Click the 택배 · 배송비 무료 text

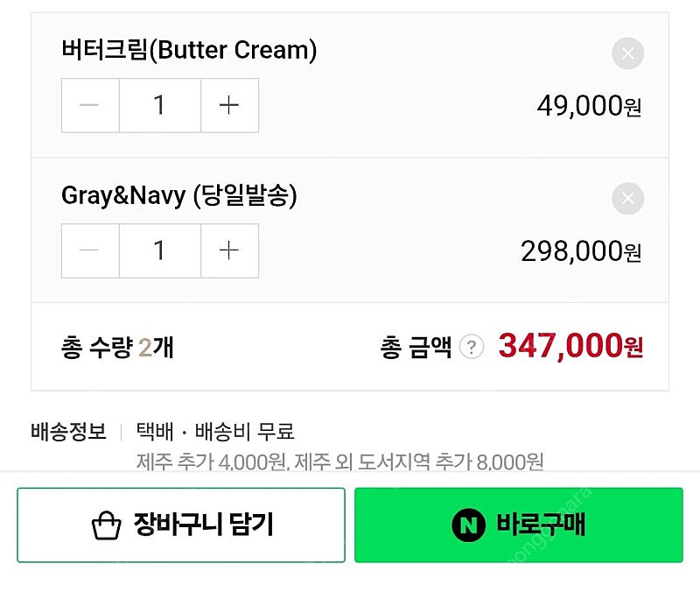[x=214, y=431]
